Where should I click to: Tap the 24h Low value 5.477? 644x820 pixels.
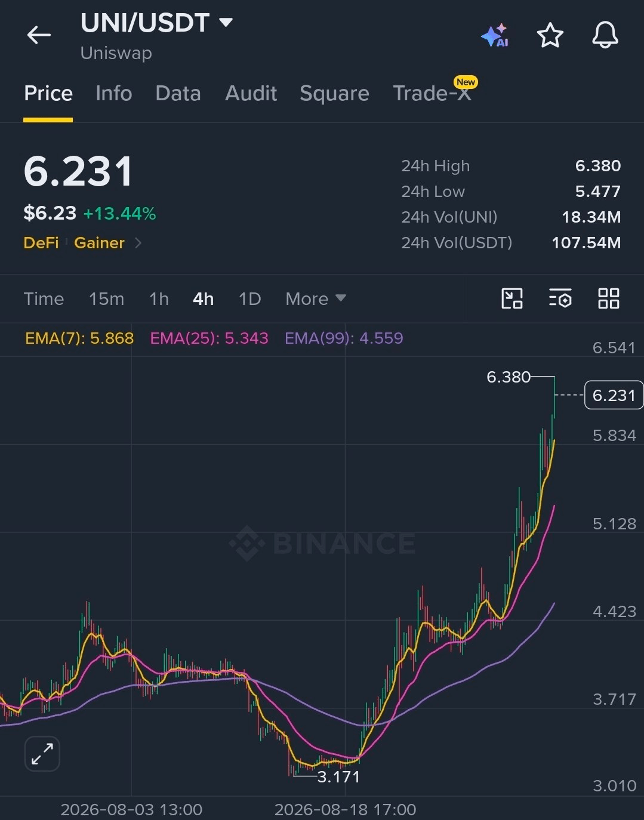click(x=598, y=192)
